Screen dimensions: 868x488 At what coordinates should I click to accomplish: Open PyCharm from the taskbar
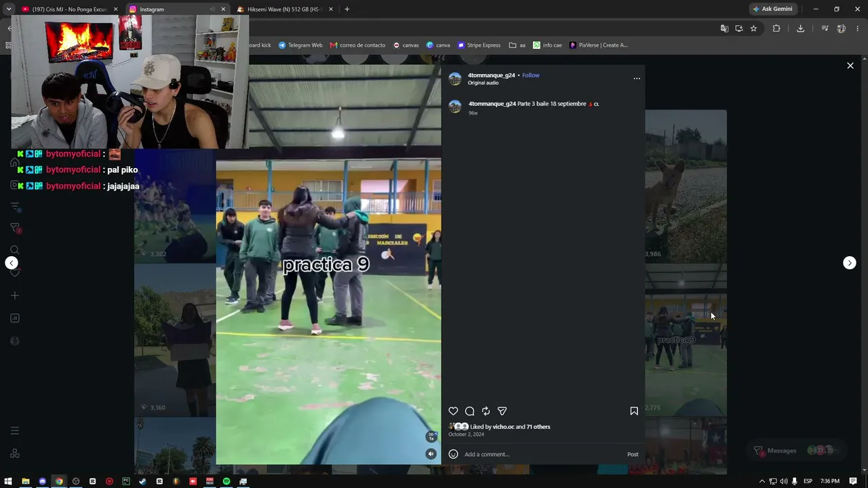[x=126, y=481]
